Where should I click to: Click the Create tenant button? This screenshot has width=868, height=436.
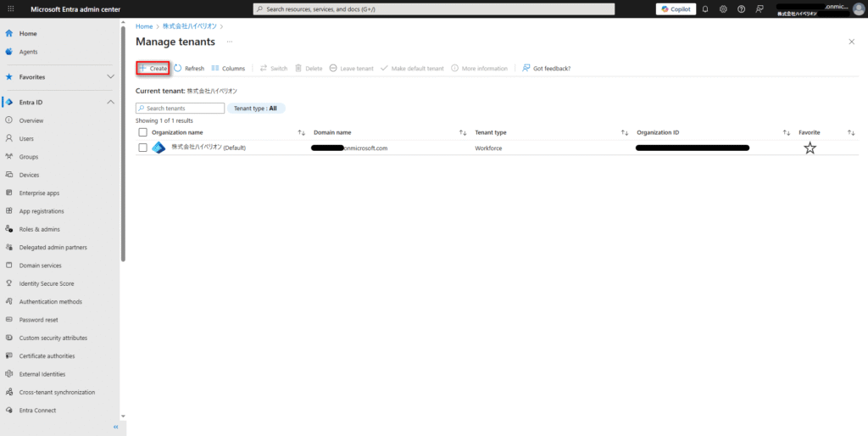click(153, 68)
